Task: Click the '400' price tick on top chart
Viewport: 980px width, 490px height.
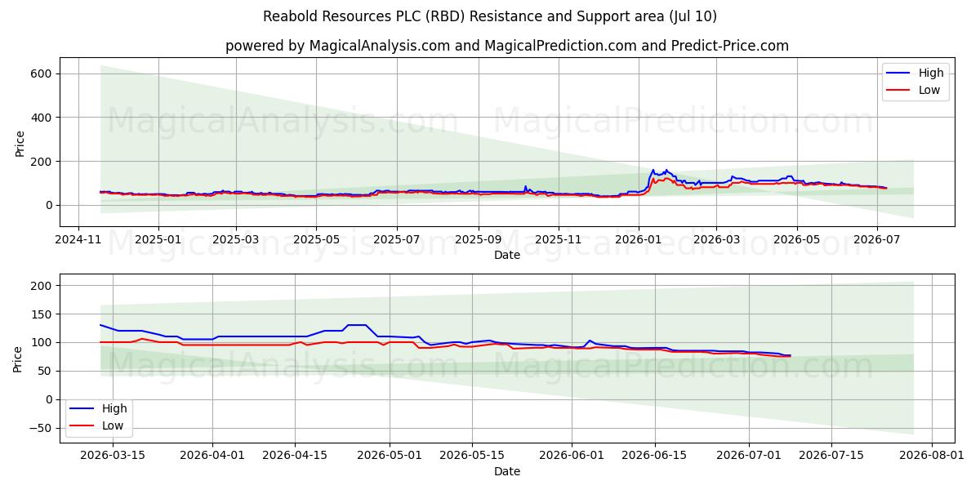Action: click(x=42, y=118)
